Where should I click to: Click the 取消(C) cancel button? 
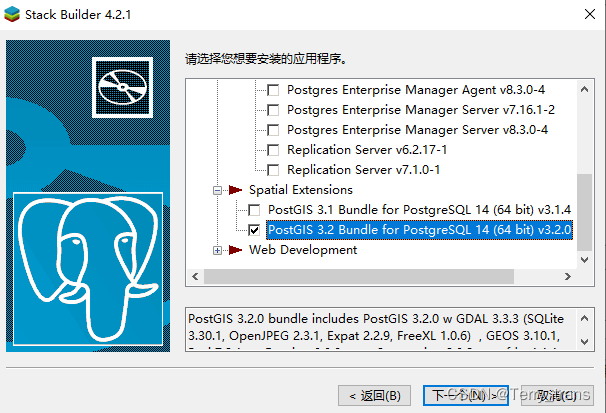click(x=557, y=396)
